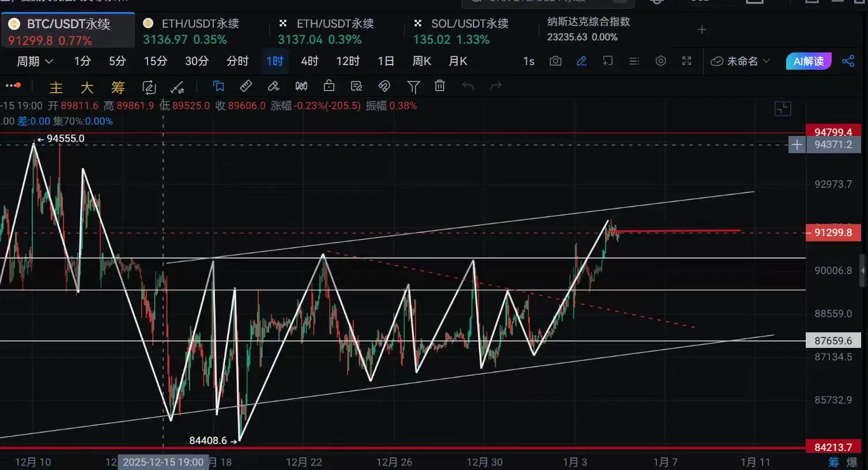The width and height of the screenshot is (868, 470).
Task: Expand the 周期 period dropdown
Action: click(x=35, y=61)
